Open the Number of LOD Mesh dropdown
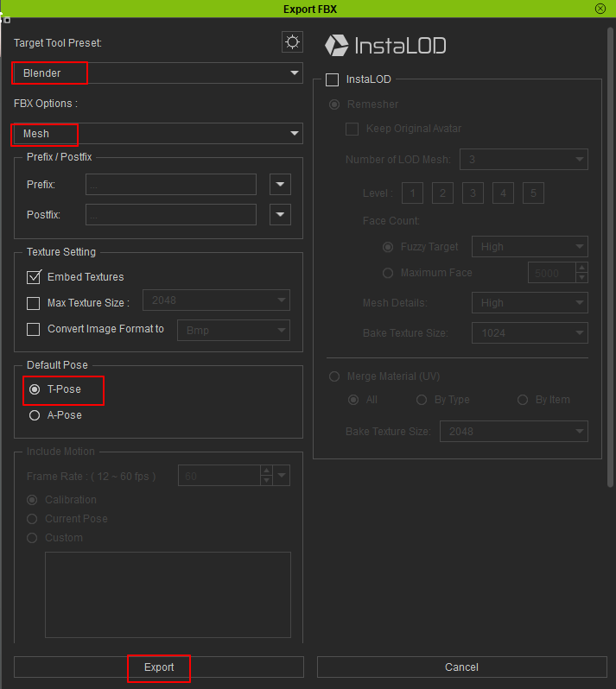This screenshot has height=689, width=616. pos(524,160)
